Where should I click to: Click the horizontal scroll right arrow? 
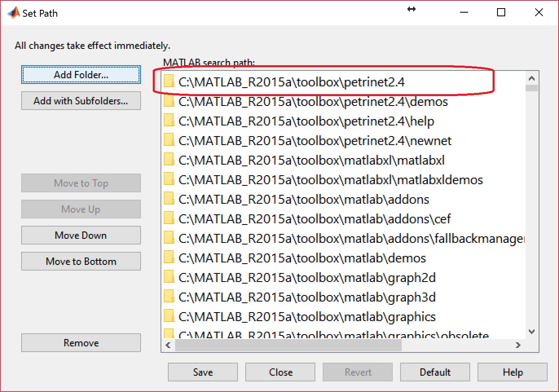[x=518, y=345]
